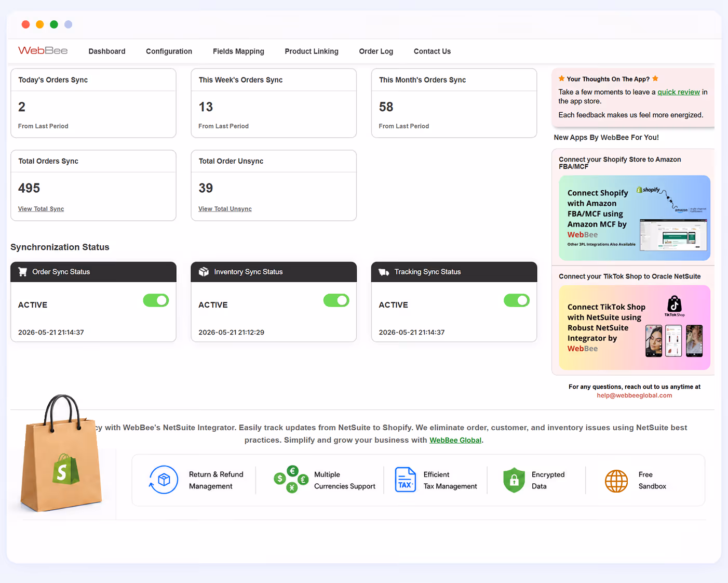This screenshot has width=728, height=583.
Task: Click the Tracking Sync Status truck icon
Action: 384,272
